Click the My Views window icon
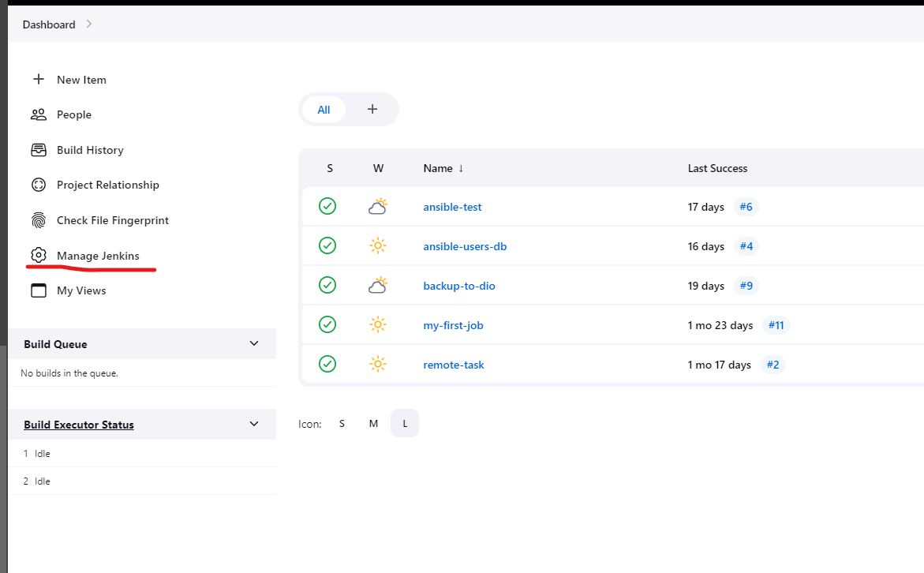 tap(39, 290)
